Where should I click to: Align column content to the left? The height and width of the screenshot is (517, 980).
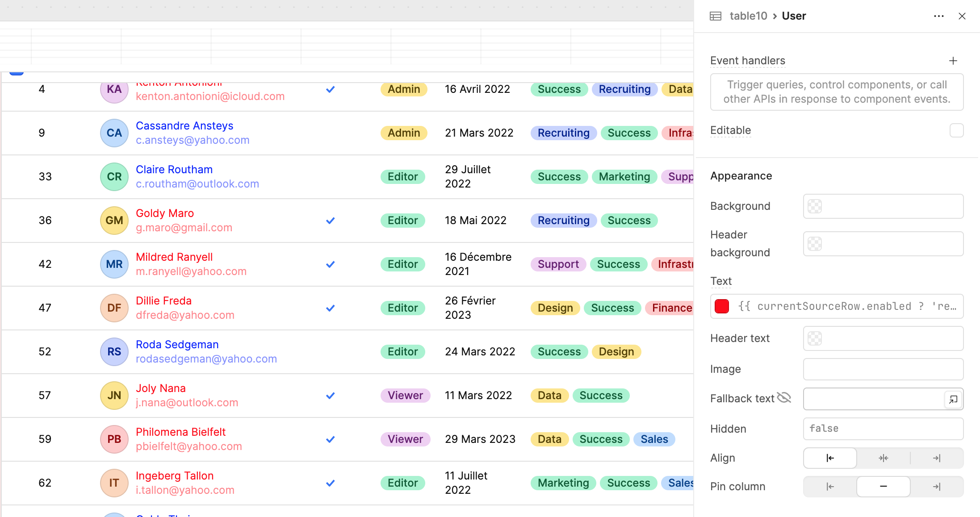830,458
